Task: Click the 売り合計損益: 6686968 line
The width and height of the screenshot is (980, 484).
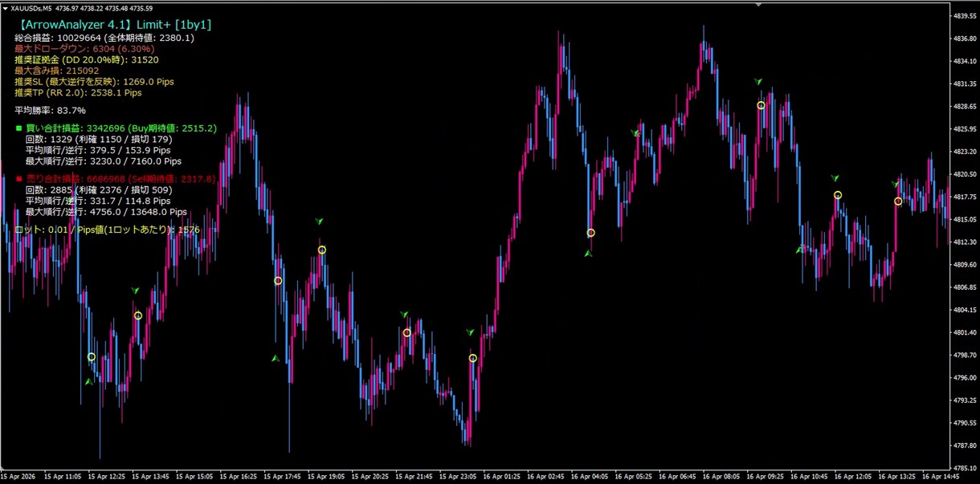Action: coord(121,179)
